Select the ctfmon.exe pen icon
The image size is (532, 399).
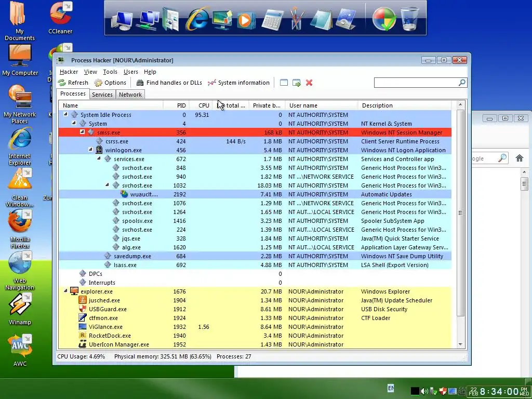(x=83, y=317)
